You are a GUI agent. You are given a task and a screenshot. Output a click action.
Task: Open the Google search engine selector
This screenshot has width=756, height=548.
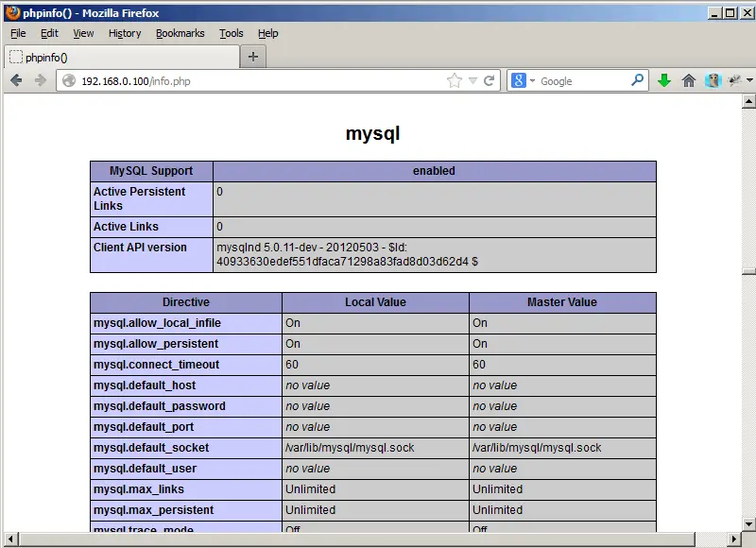(523, 80)
